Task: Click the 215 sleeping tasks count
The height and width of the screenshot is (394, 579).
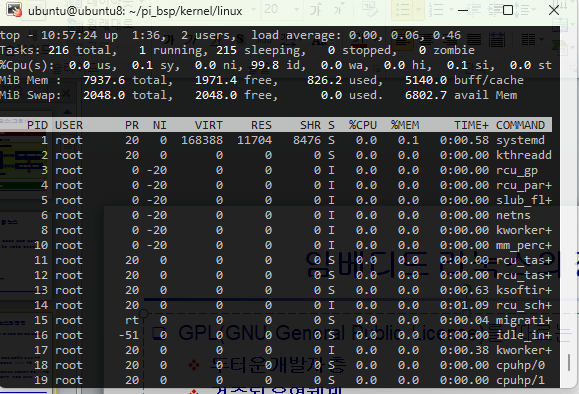Action: (227, 50)
